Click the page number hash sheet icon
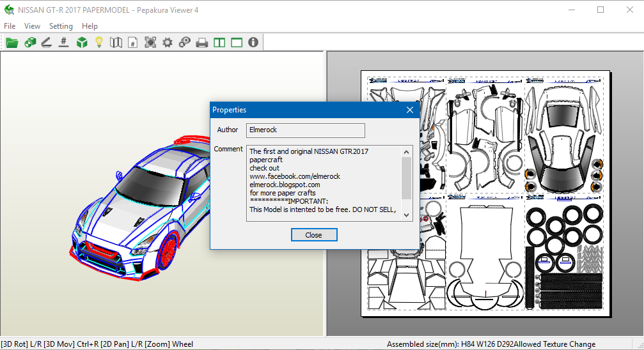The height and width of the screenshot is (350, 644). [x=132, y=42]
